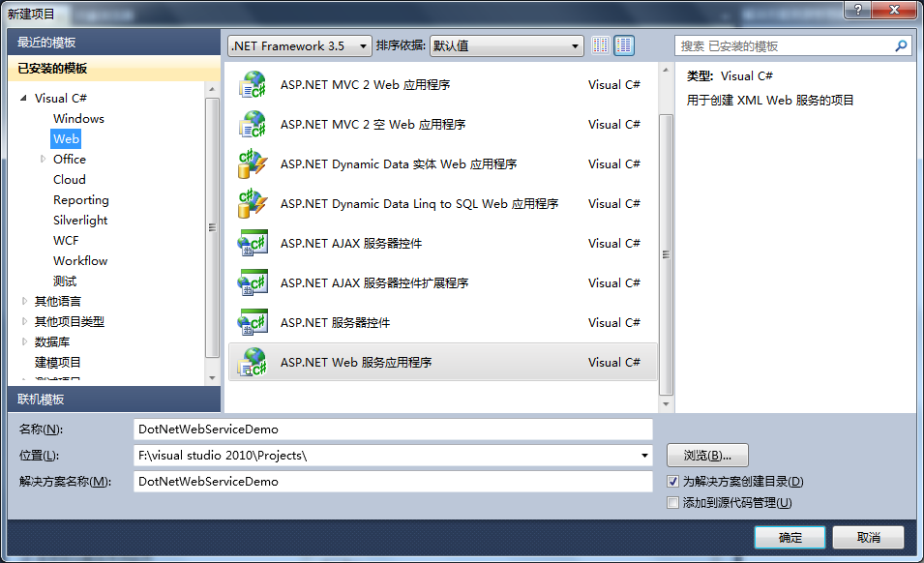The width and height of the screenshot is (924, 563).
Task: Click the help question mark button
Action: pyautogui.click(x=857, y=10)
